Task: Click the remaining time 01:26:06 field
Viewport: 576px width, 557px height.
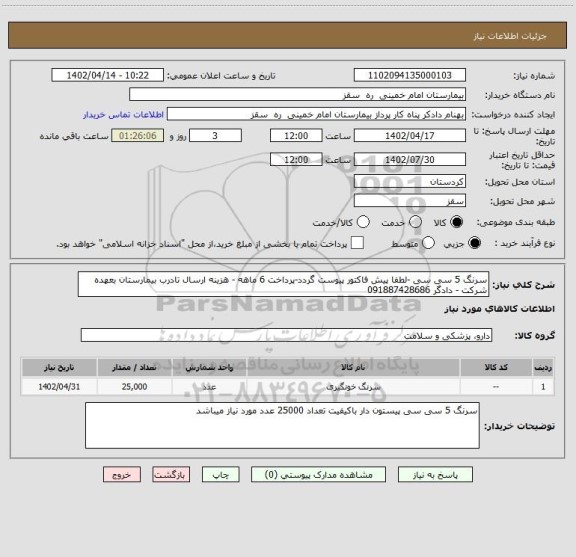Action: click(x=138, y=136)
